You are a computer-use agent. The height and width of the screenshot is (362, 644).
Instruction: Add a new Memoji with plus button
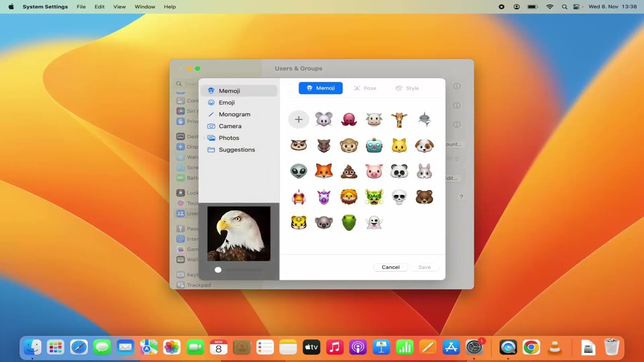pyautogui.click(x=298, y=120)
